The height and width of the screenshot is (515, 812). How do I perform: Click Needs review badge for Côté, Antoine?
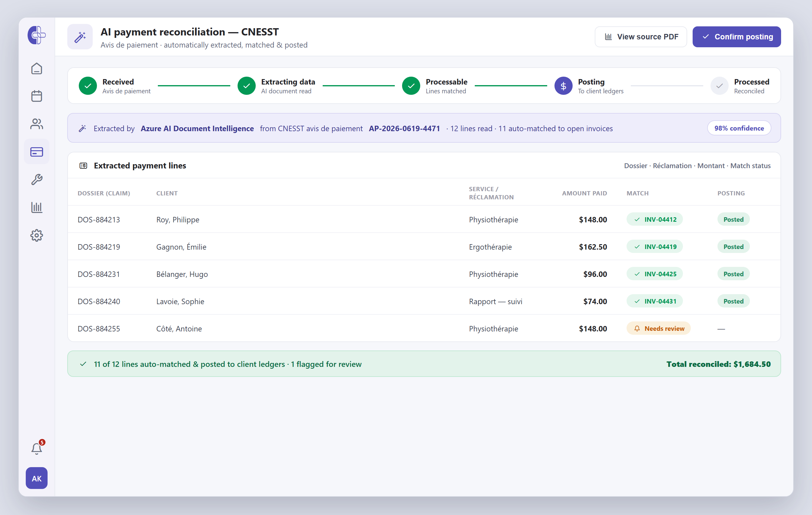coord(659,328)
